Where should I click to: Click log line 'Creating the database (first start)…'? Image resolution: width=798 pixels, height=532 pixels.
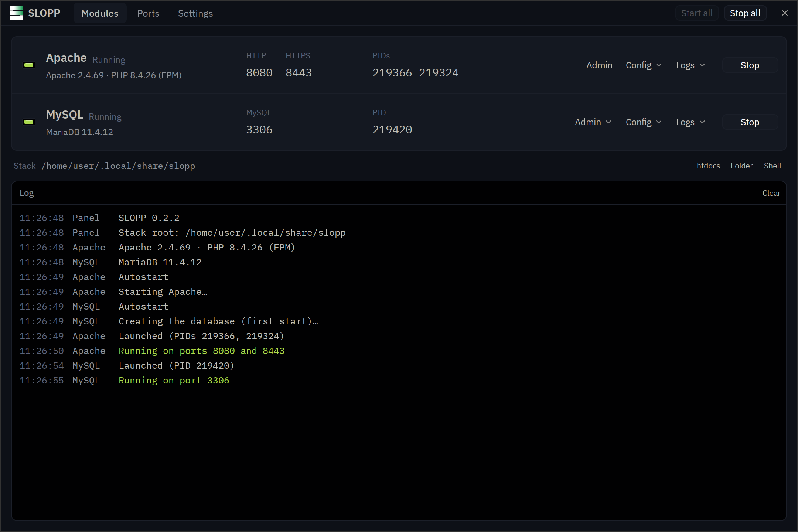coord(218,321)
